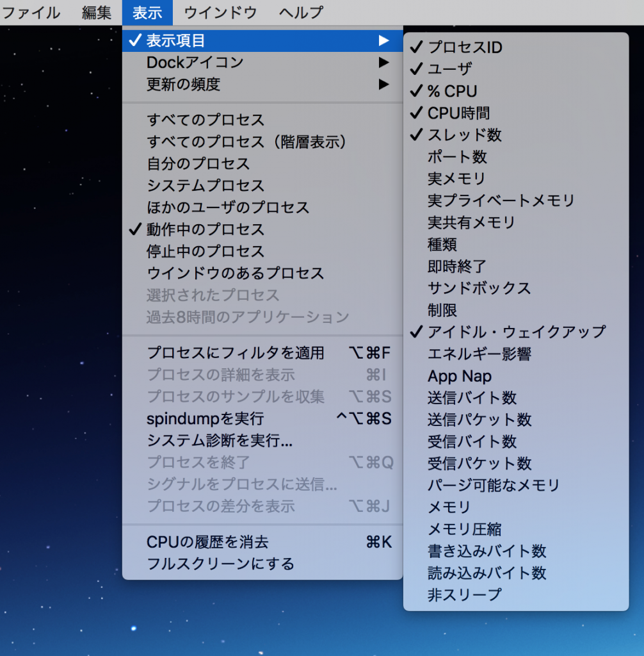Uncheck the プロセスID column
Image resolution: width=644 pixels, height=656 pixels.
(x=516, y=47)
